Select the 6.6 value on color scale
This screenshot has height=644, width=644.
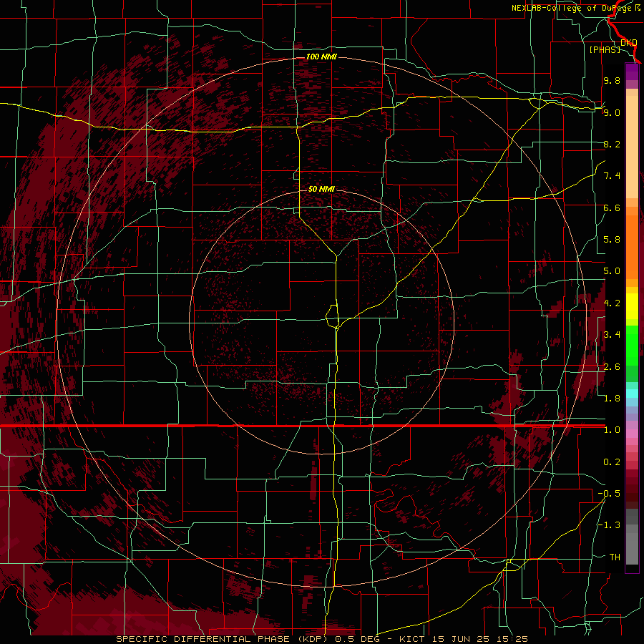click(x=612, y=208)
